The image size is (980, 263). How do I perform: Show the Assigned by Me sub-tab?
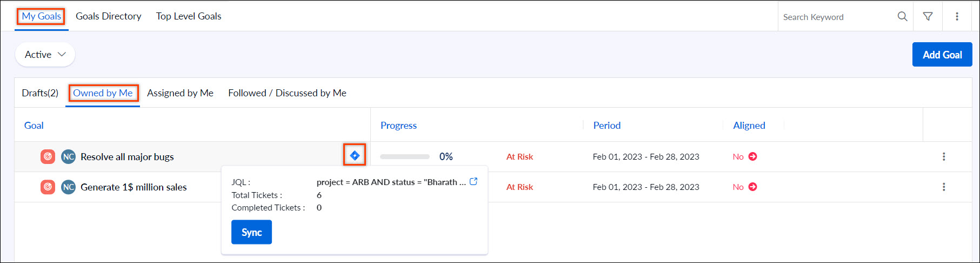click(x=180, y=93)
